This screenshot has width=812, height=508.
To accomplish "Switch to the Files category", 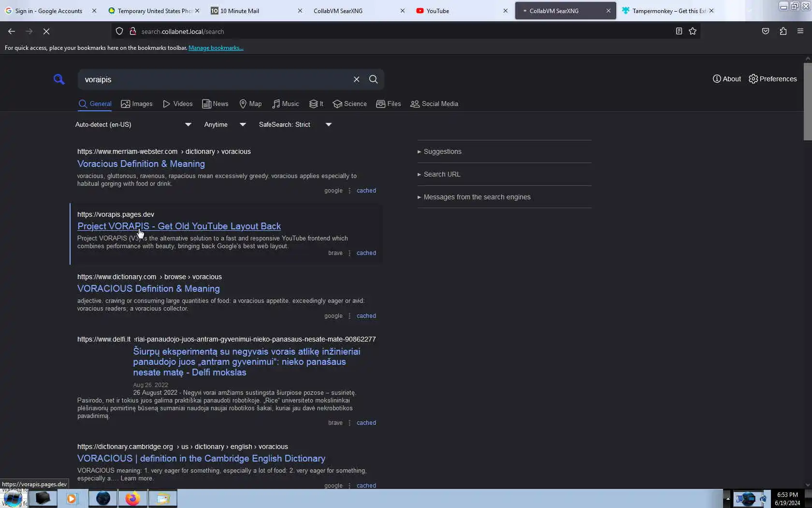I will 389,104.
